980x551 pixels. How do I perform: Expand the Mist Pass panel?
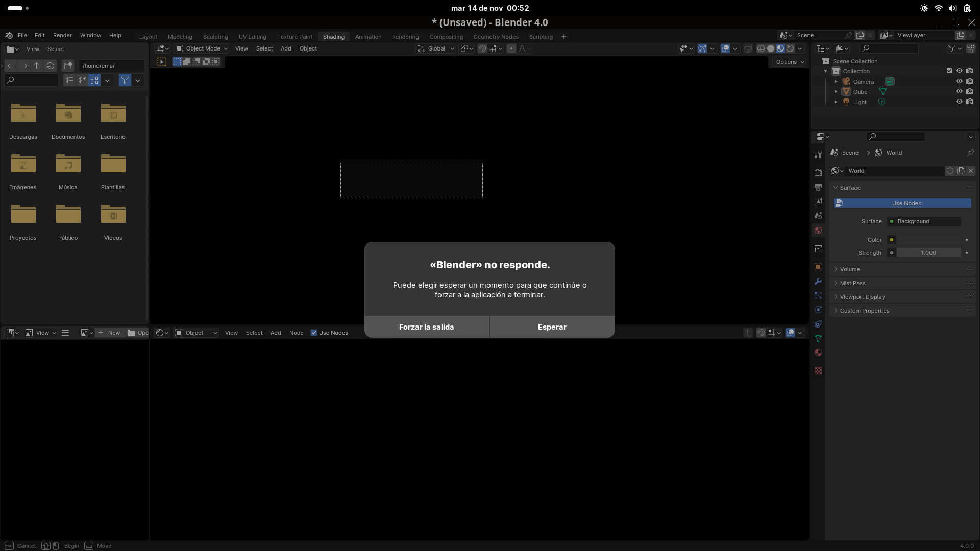point(902,283)
